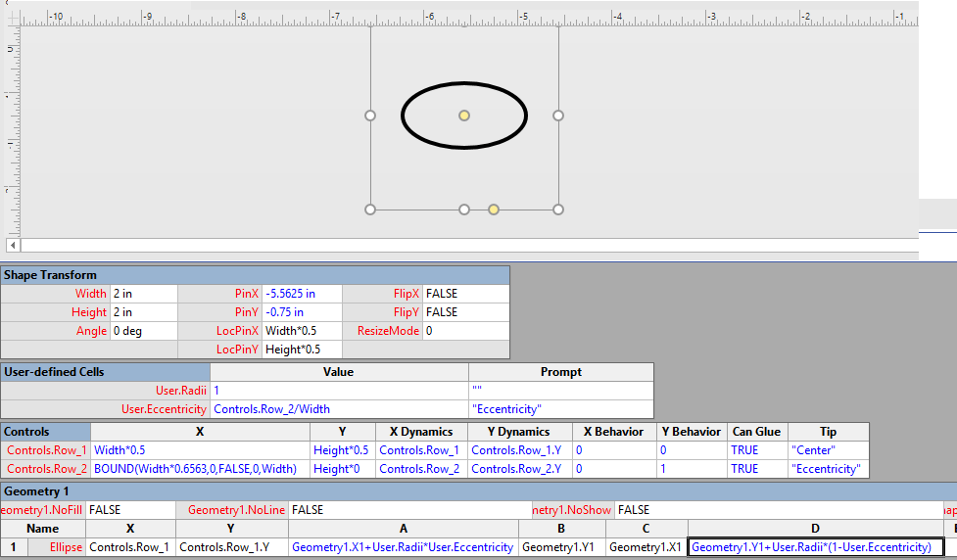Click the Width value cell showing 2 in
Screen dimensions: 957x560
pos(143,294)
